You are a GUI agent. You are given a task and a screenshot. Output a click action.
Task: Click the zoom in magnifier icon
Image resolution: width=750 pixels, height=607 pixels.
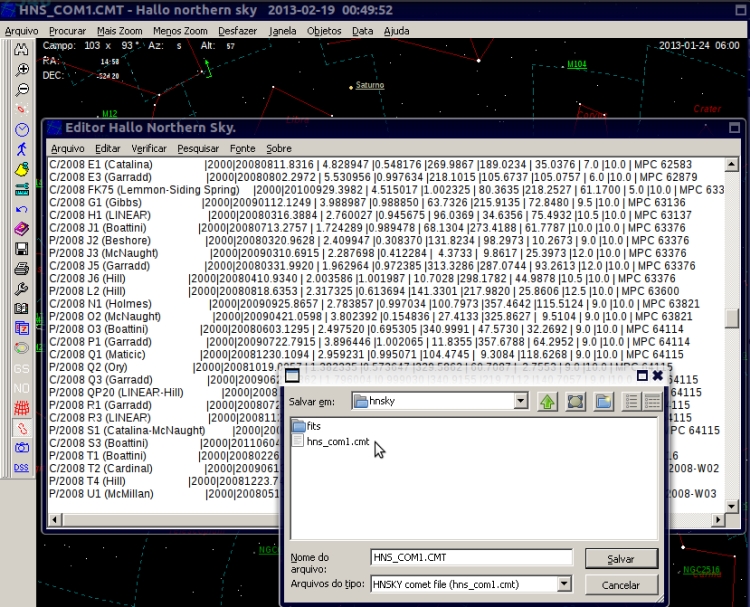[22, 70]
